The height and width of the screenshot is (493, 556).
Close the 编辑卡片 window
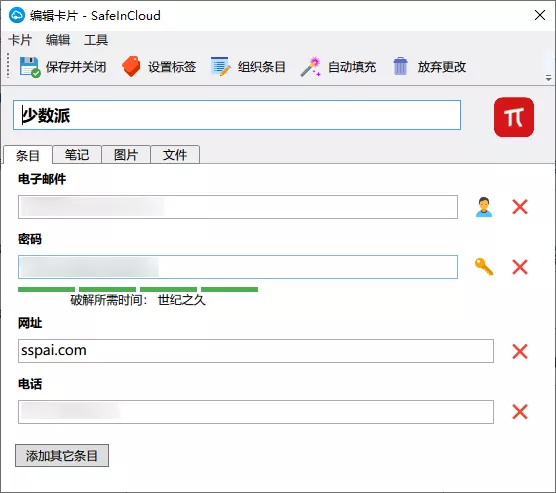[540, 15]
